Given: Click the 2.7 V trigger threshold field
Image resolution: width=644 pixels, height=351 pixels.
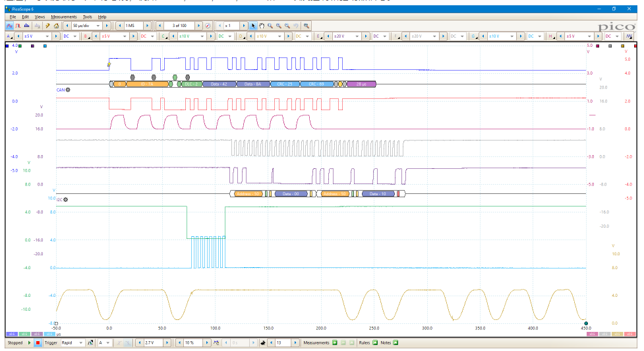Looking at the screenshot, I should (153, 342).
